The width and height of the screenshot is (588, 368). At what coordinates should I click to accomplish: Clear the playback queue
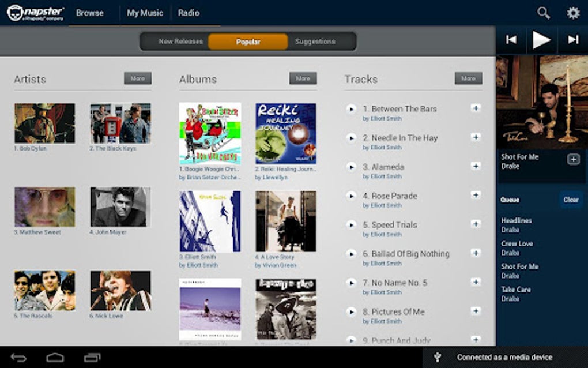(x=571, y=200)
